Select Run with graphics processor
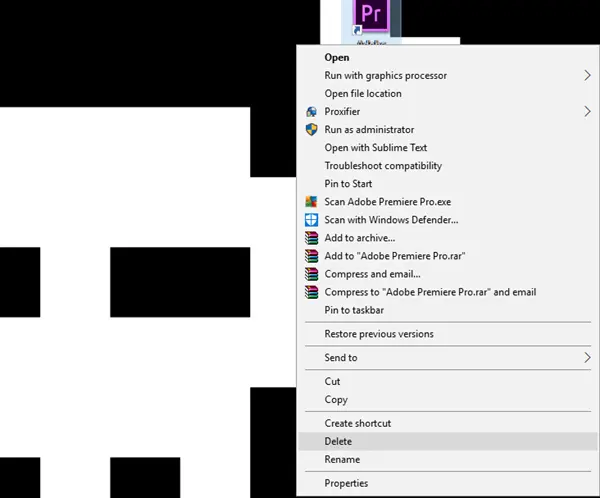 447,75
